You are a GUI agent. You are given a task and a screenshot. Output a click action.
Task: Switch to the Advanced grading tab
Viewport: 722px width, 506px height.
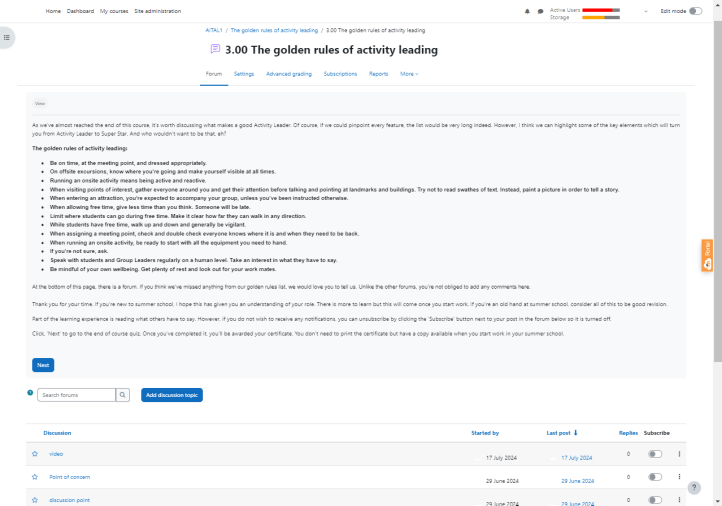tap(288, 74)
